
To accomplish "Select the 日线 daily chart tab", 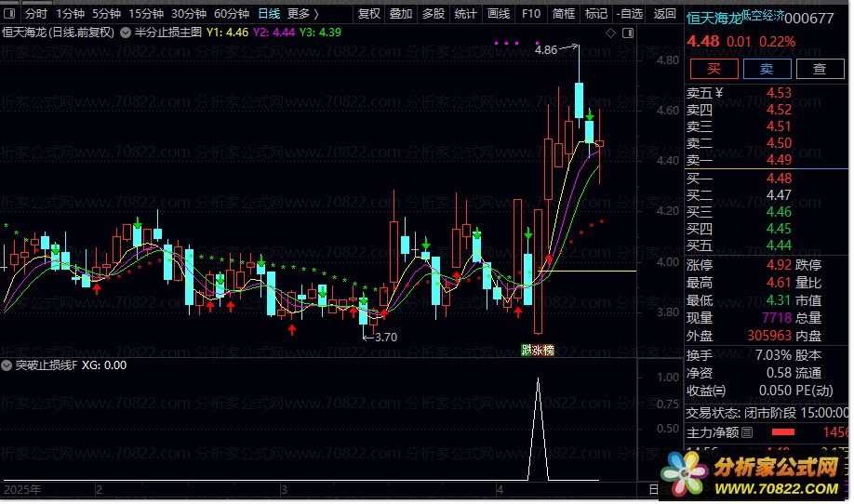I will coord(269,14).
